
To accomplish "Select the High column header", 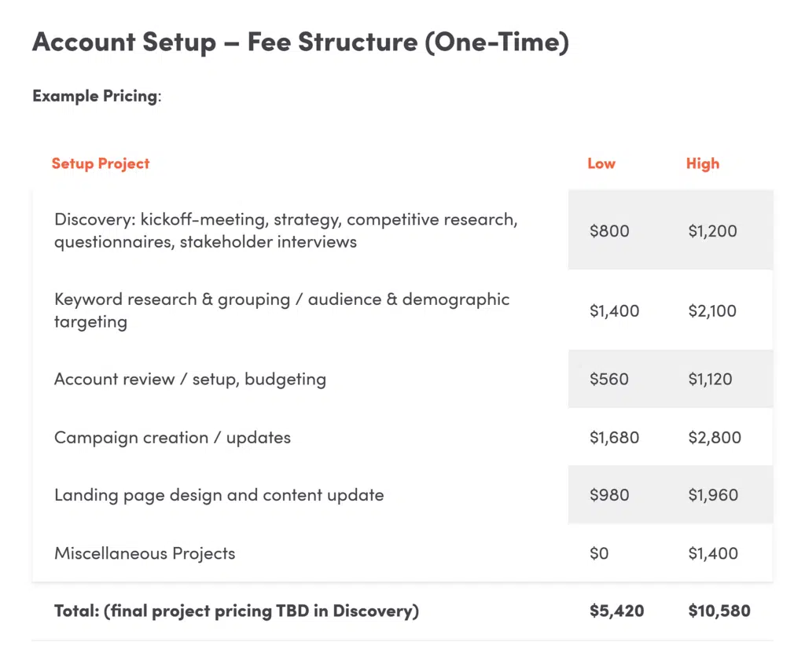I will 702,163.
